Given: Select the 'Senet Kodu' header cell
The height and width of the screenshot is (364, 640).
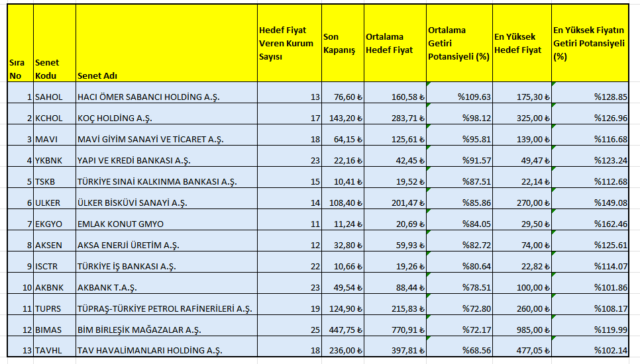Looking at the screenshot, I should (x=55, y=43).
